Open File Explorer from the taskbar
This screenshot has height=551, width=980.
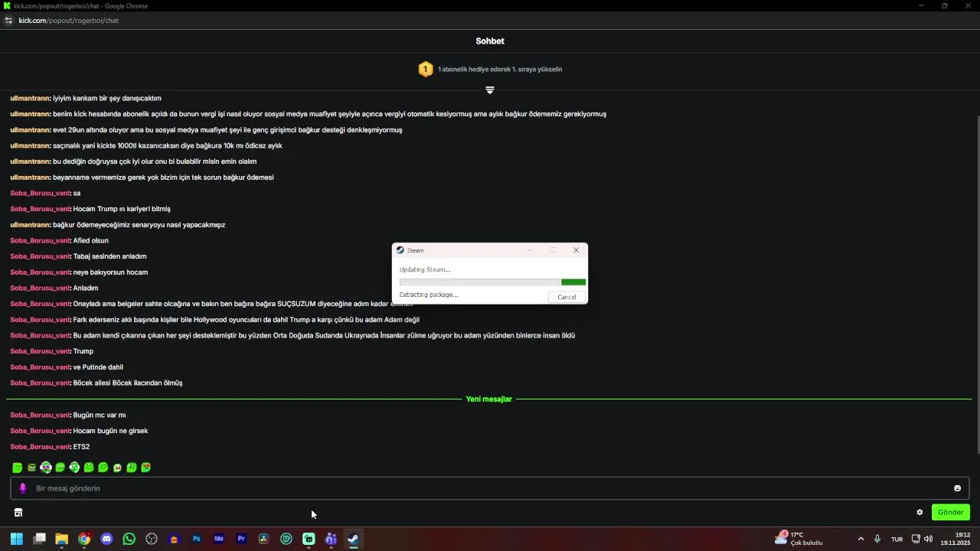[62, 539]
